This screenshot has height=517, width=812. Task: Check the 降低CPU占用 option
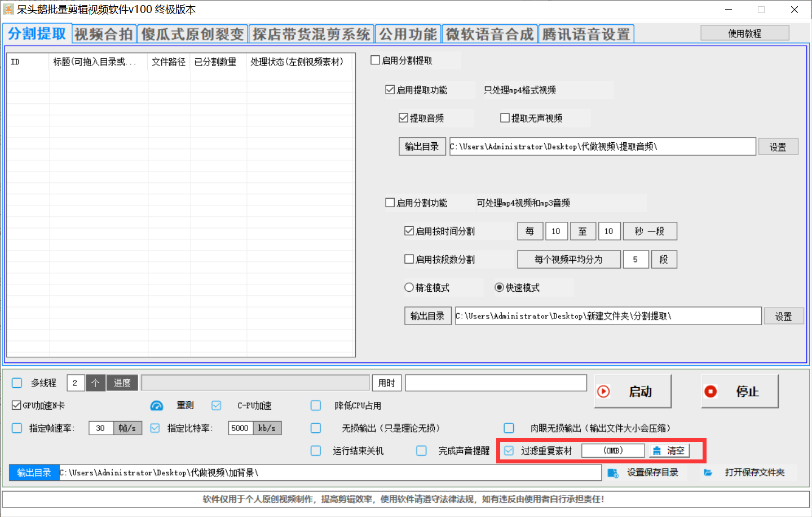tap(316, 405)
